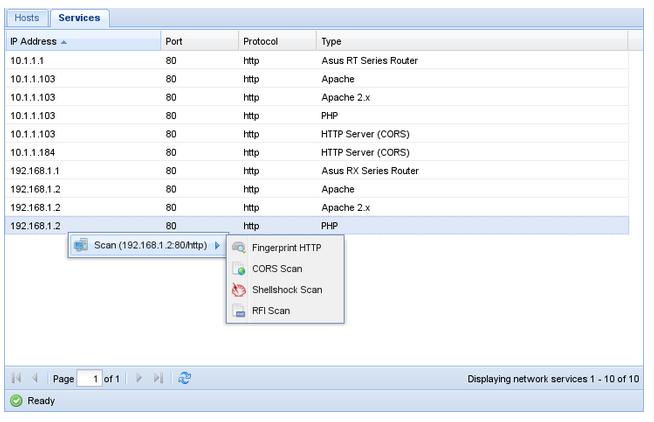The width and height of the screenshot is (654, 422).
Task: Click the RFI Scan icon
Action: click(x=239, y=311)
